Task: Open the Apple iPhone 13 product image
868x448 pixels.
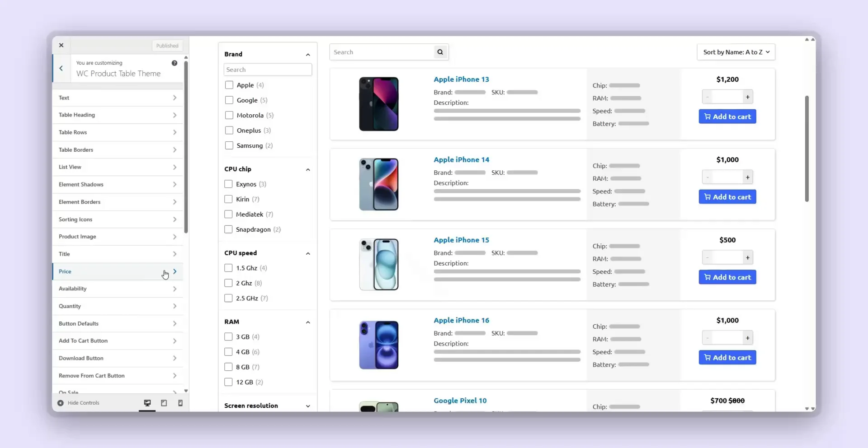Action: (x=379, y=104)
